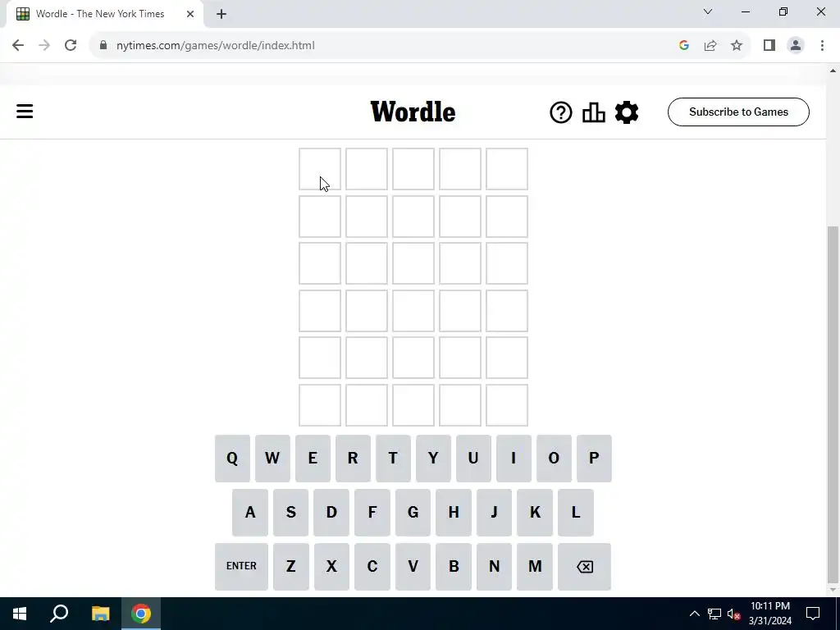The height and width of the screenshot is (630, 840).
Task: Tap the R key on the on-screen keyboard
Action: tap(353, 458)
